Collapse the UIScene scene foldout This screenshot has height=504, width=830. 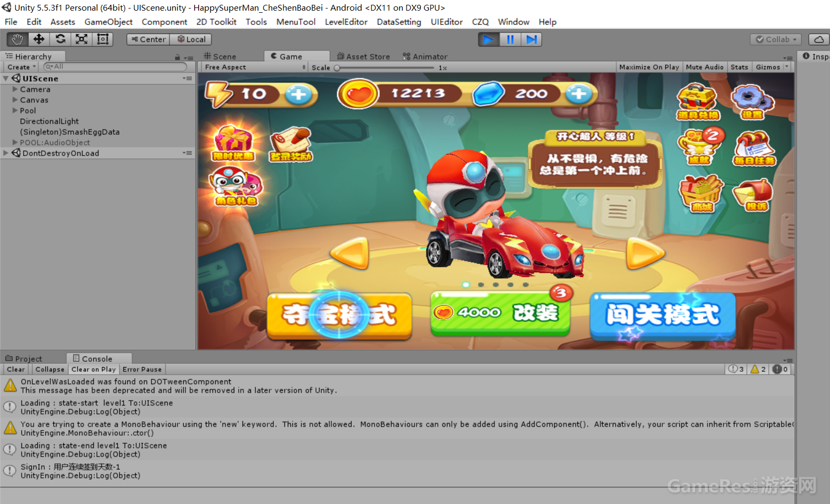[x=6, y=78]
